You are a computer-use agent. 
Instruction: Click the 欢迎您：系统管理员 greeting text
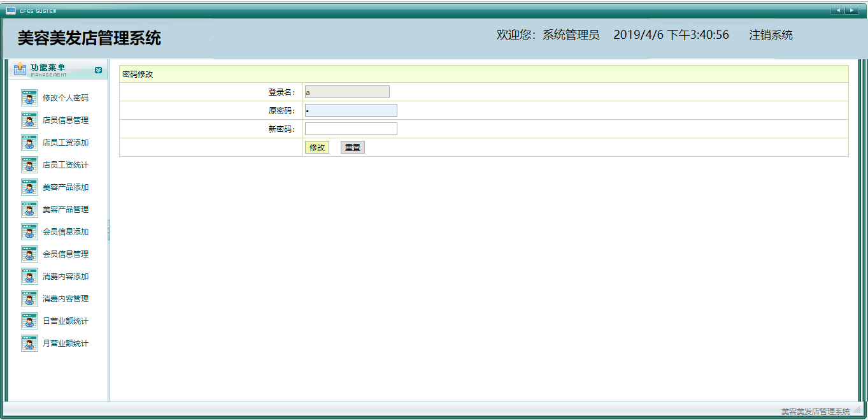coord(548,35)
